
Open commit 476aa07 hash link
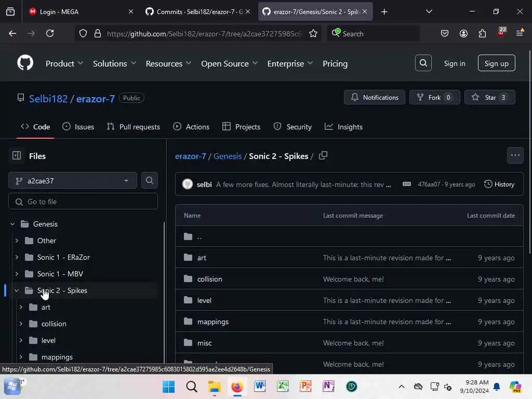[x=429, y=184]
